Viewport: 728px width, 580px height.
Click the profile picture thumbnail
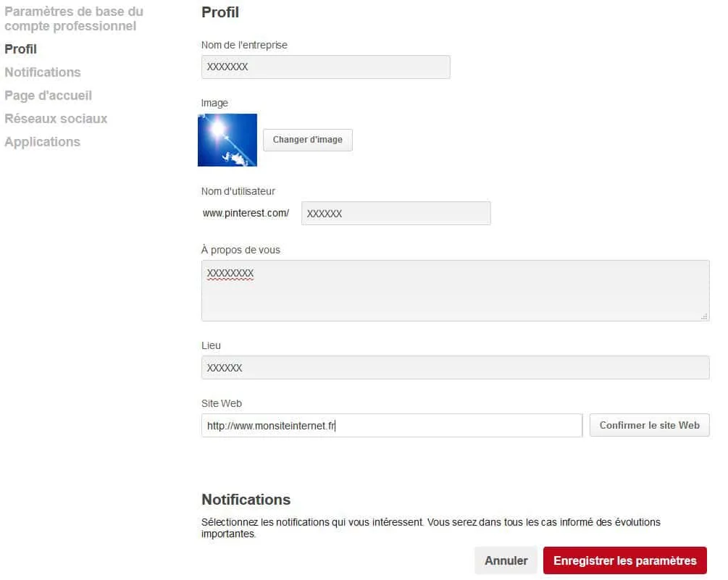tap(227, 140)
